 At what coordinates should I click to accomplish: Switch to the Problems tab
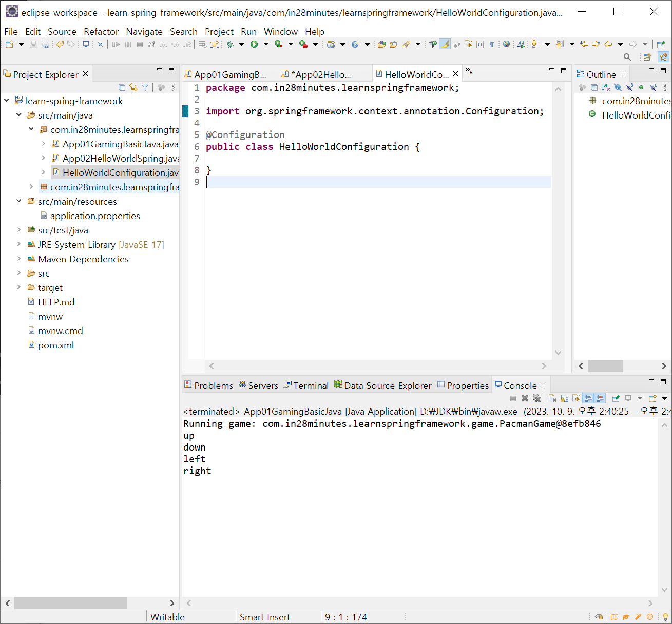point(208,385)
